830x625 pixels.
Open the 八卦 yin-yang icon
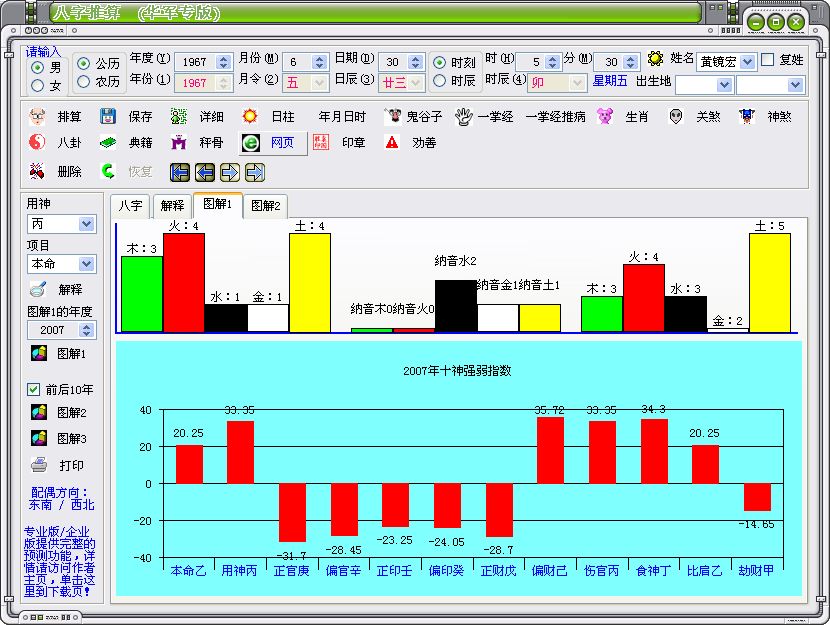[x=37, y=143]
